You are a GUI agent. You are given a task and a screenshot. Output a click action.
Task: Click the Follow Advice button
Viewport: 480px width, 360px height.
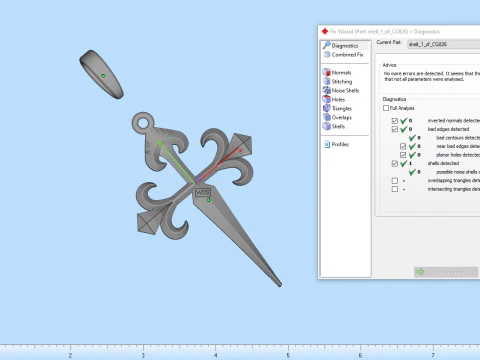(446, 272)
